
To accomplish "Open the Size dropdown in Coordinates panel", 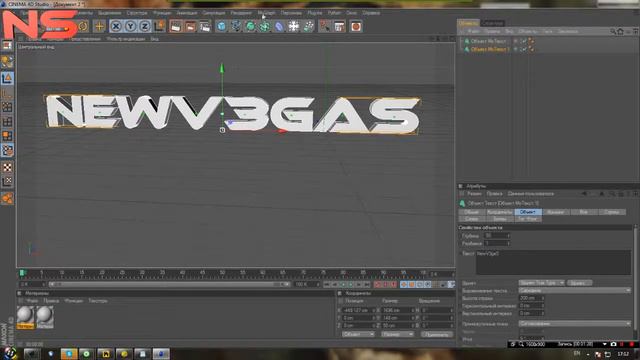I will point(397,334).
